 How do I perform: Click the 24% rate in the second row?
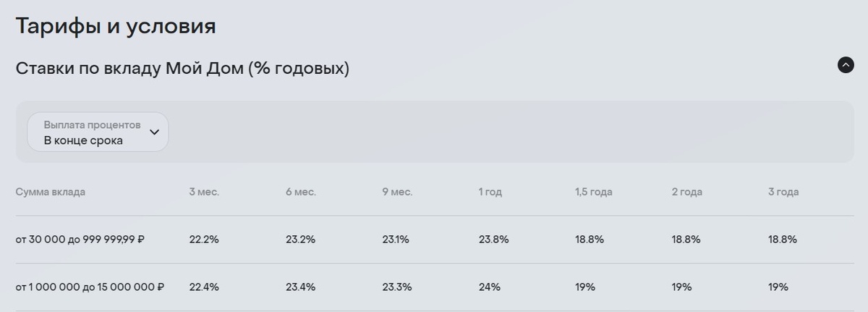[489, 287]
